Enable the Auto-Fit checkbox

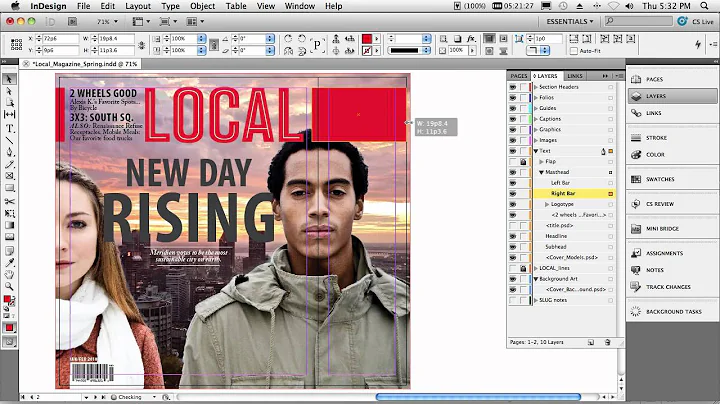click(574, 51)
